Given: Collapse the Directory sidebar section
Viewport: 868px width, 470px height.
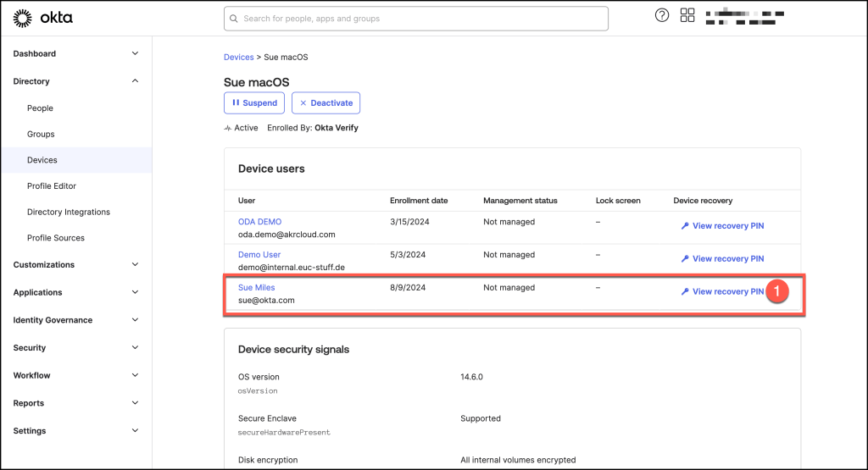Looking at the screenshot, I should (135, 81).
